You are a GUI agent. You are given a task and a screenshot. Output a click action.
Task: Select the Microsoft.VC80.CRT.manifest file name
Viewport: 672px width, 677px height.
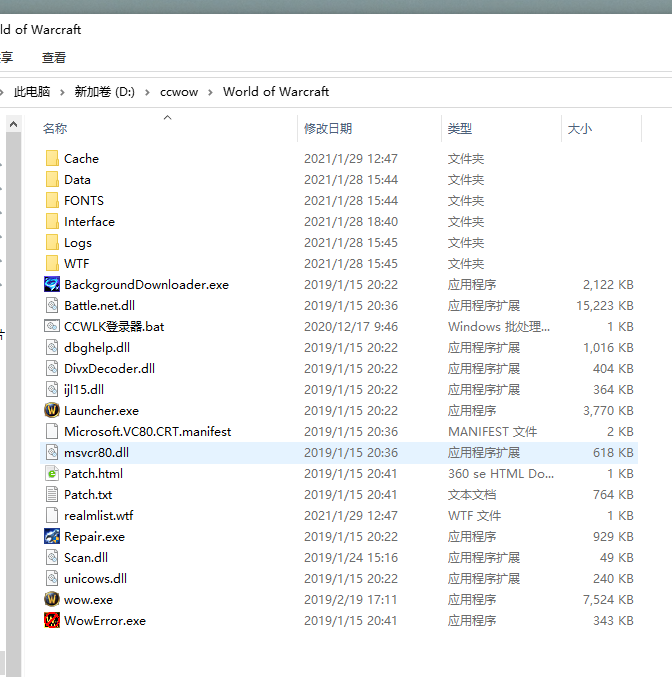(x=148, y=432)
